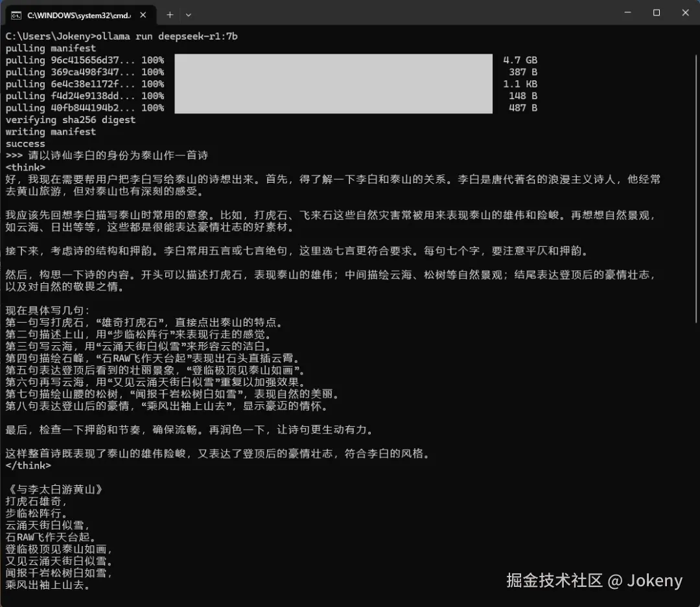The height and width of the screenshot is (607, 700).
Task: Click the line starting 第八句表达登山后的豪情
Action: point(167,406)
